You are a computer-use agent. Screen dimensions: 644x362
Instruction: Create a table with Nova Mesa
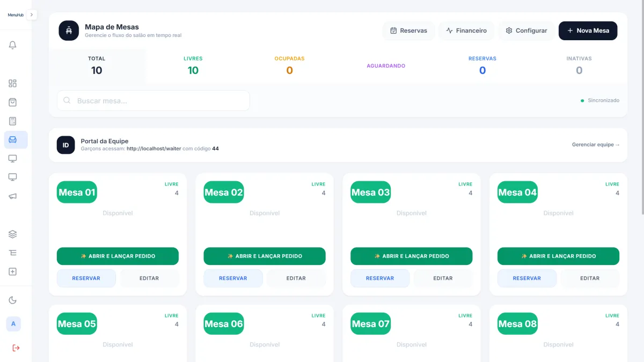point(588,31)
